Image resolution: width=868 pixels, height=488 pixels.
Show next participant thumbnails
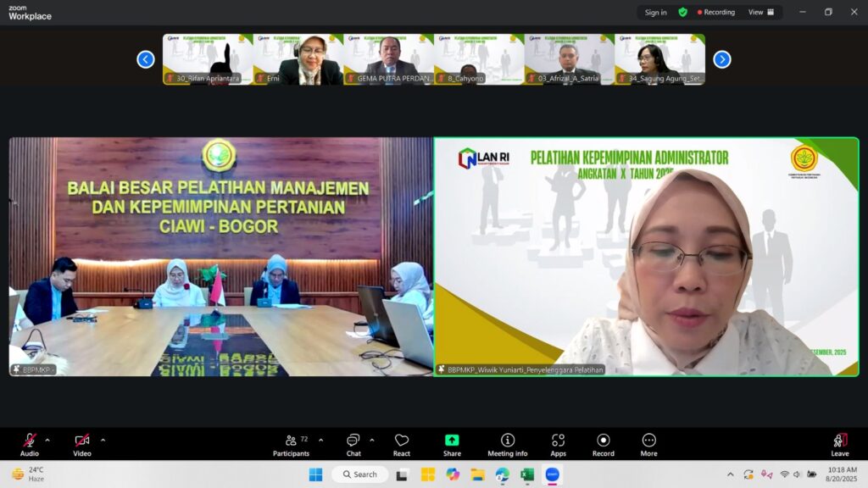[722, 59]
